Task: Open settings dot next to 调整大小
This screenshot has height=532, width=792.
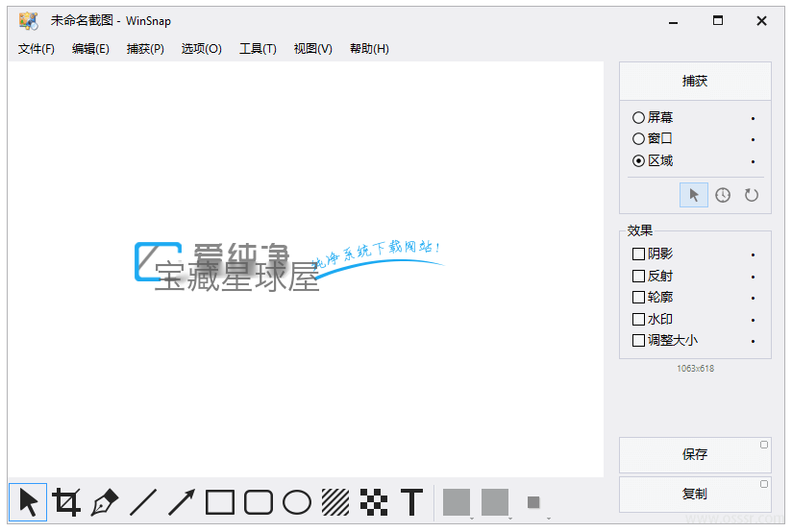Action: pyautogui.click(x=754, y=342)
